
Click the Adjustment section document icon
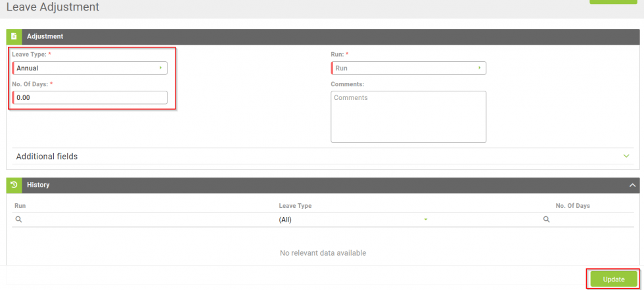pyautogui.click(x=14, y=36)
